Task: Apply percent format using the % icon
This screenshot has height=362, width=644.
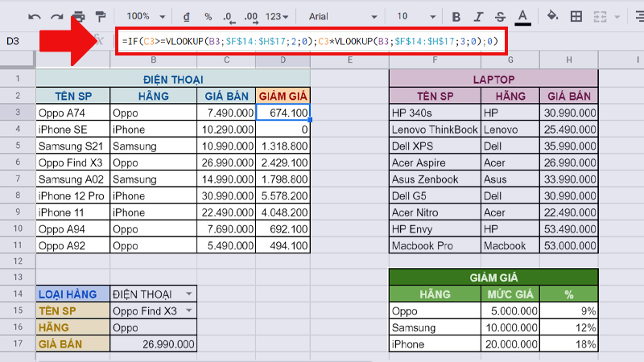Action: (x=208, y=16)
